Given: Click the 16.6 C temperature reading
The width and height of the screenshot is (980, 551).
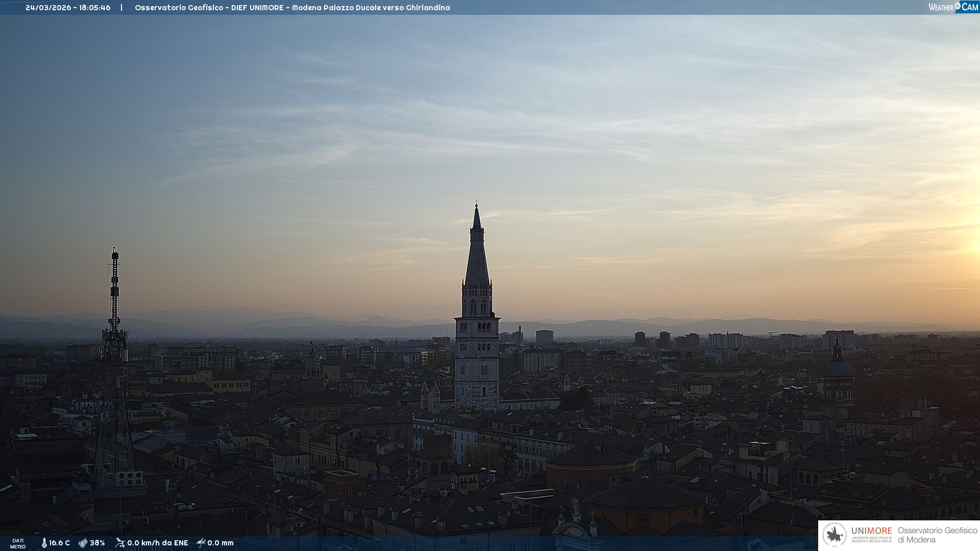Looking at the screenshot, I should tap(59, 543).
